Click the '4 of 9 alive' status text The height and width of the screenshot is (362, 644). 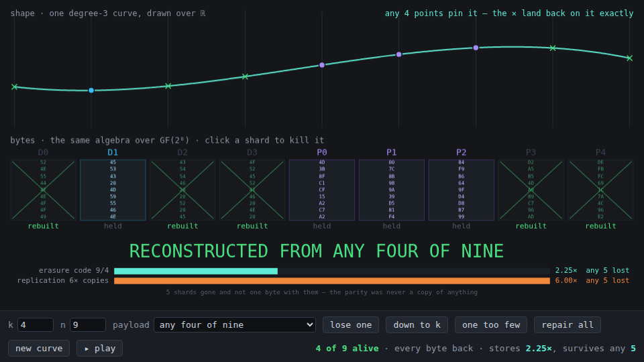click(x=347, y=349)
